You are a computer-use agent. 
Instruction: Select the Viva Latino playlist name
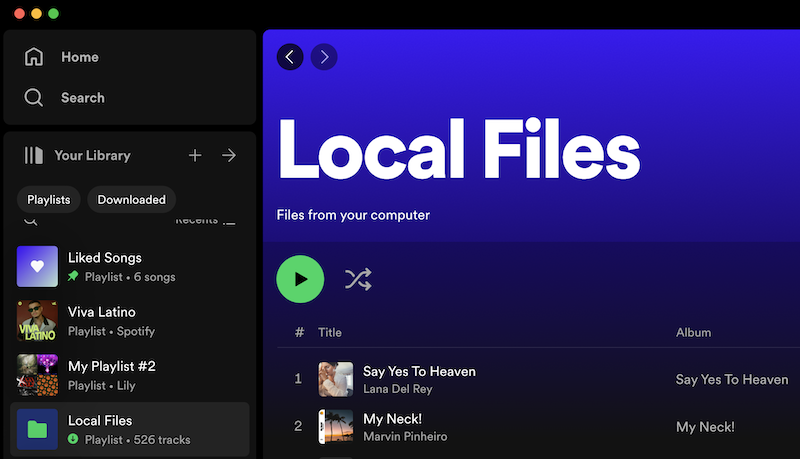click(102, 312)
